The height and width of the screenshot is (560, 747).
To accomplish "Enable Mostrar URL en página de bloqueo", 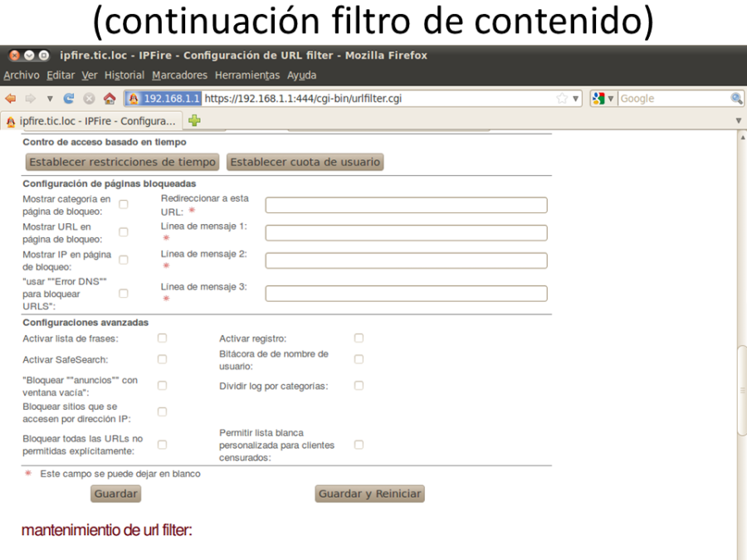I will (x=123, y=231).
